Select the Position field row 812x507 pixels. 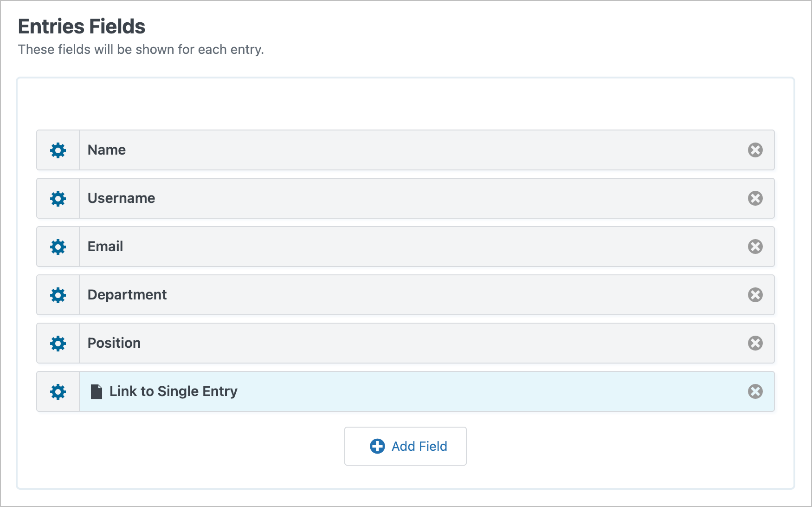[371, 343]
